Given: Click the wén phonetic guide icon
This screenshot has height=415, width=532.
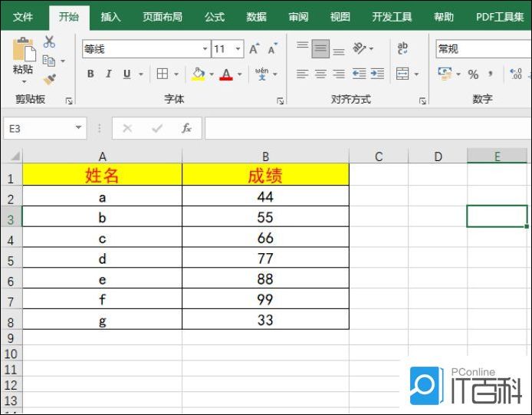Looking at the screenshot, I should click(x=262, y=74).
